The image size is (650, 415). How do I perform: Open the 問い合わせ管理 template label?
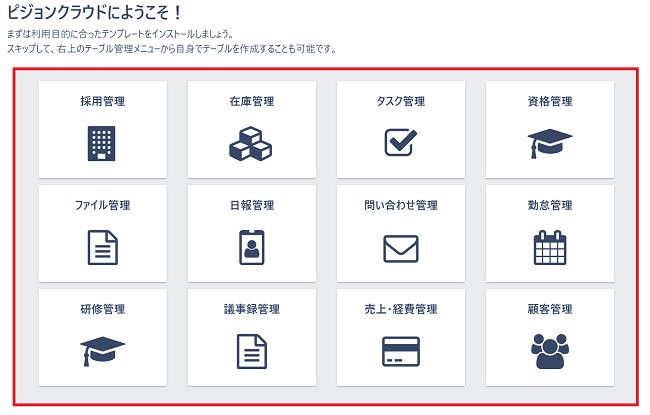tap(400, 205)
